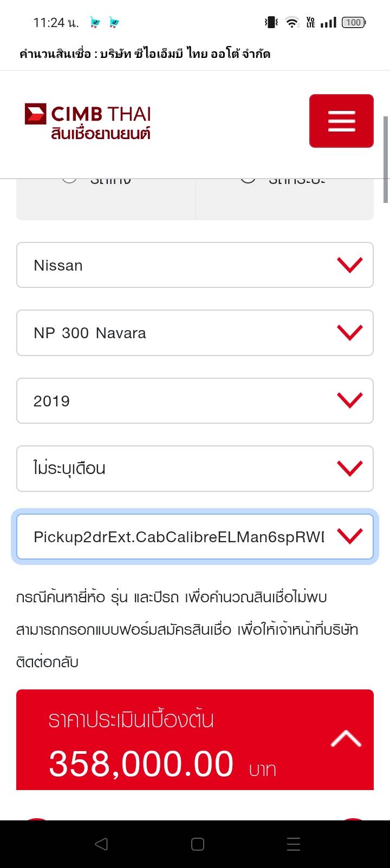Open the Pickup2drExt.Cab variant dropdown
The height and width of the screenshot is (868, 390).
195,537
